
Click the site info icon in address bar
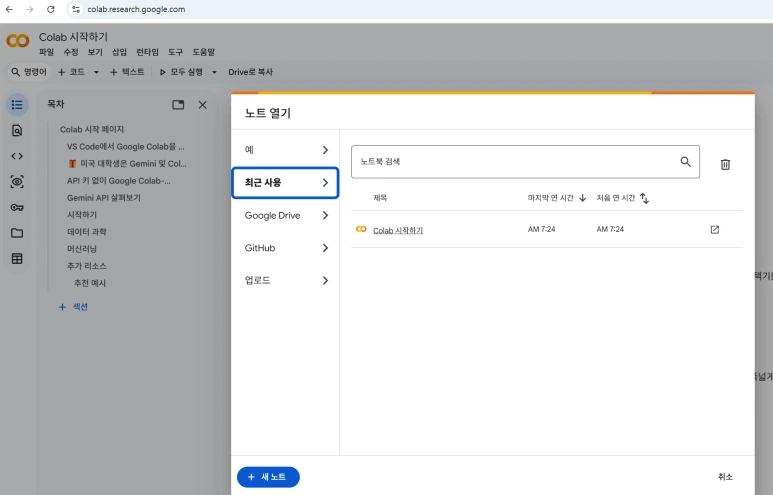75,9
